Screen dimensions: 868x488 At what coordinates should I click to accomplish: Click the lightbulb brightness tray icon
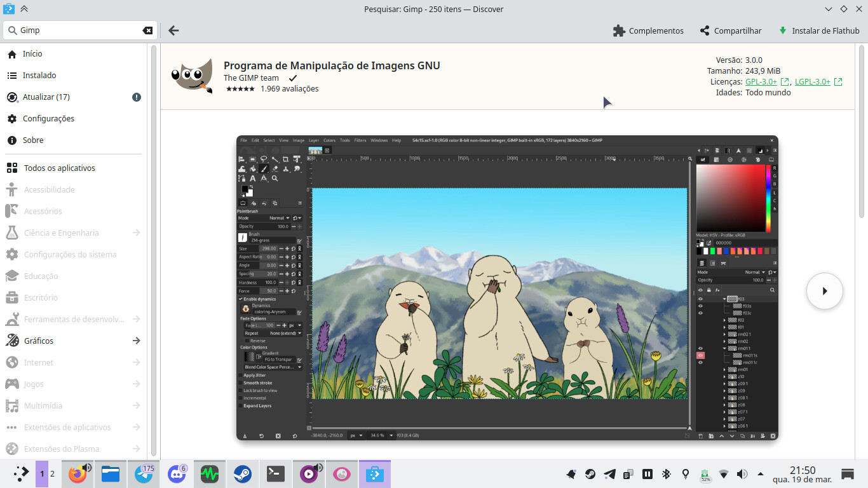click(x=686, y=474)
